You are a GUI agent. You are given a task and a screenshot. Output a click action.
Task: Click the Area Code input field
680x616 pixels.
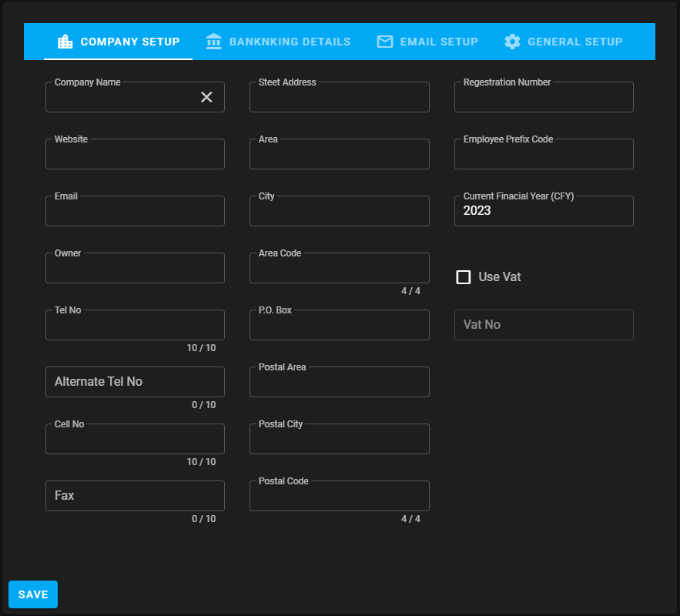[x=339, y=269]
